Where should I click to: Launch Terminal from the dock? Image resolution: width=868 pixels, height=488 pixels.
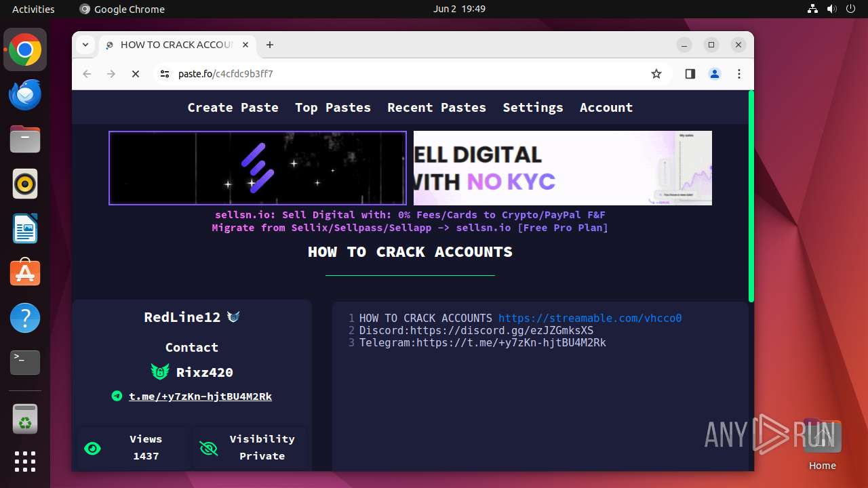[x=25, y=363]
